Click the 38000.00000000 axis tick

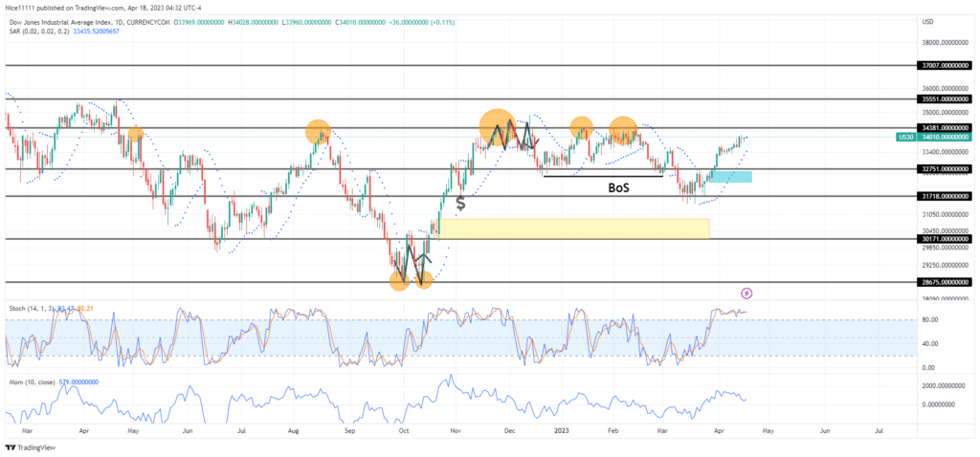(x=947, y=43)
